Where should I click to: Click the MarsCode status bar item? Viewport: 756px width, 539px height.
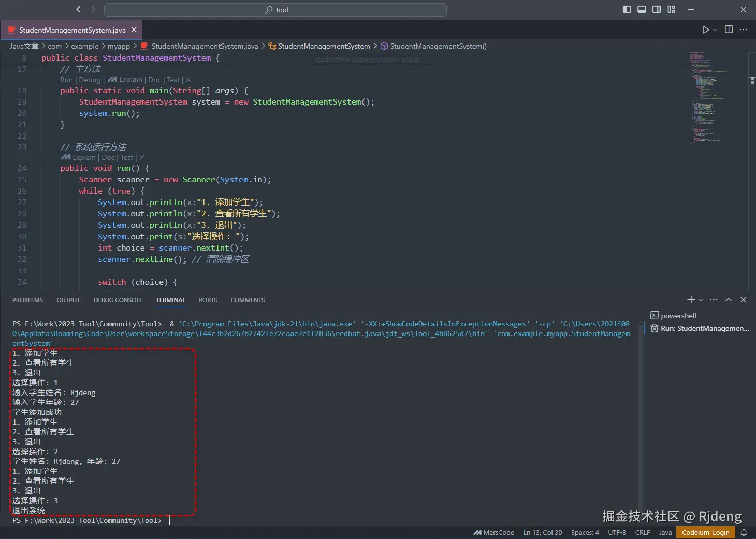(493, 532)
